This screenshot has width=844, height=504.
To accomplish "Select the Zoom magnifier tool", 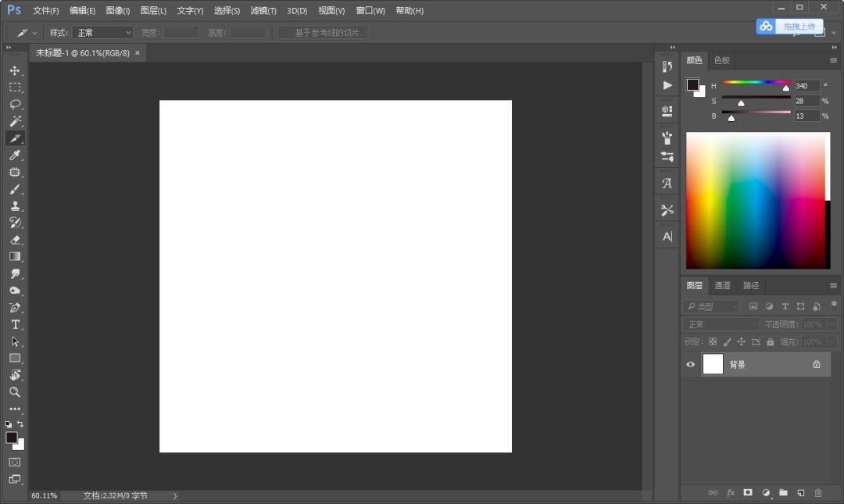I will pyautogui.click(x=15, y=392).
